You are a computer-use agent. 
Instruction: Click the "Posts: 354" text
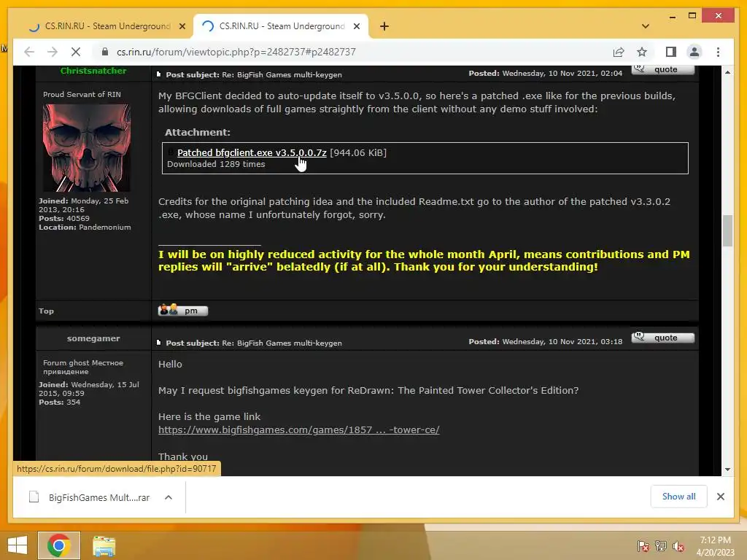60,402
